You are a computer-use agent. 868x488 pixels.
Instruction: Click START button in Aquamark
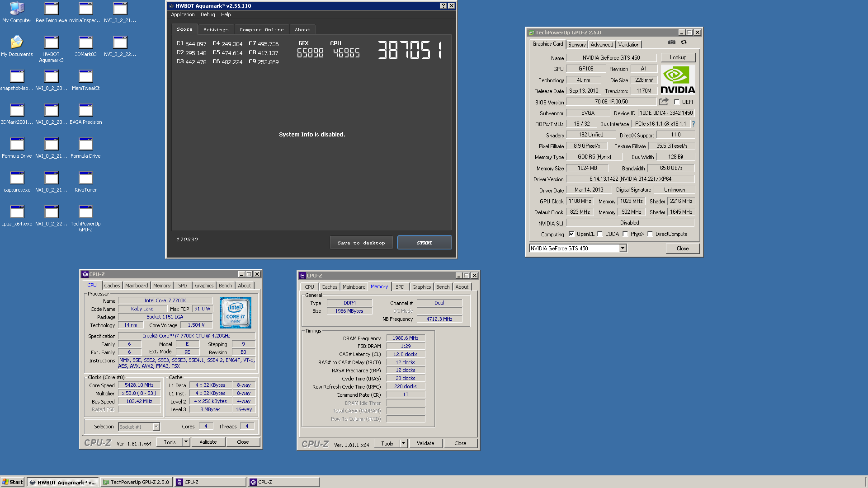(x=425, y=243)
